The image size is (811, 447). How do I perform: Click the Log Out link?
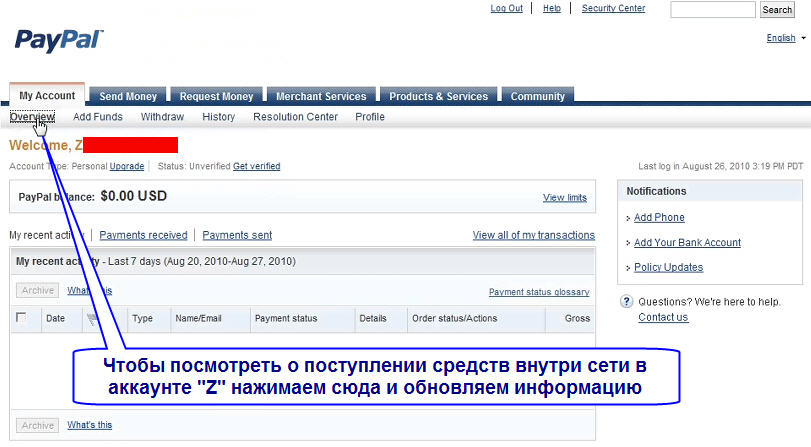pos(506,8)
